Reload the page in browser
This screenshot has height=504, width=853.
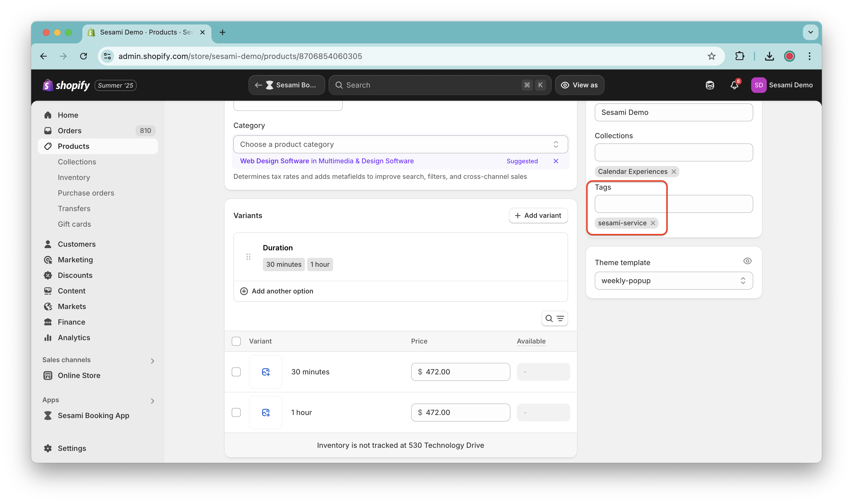coord(83,56)
